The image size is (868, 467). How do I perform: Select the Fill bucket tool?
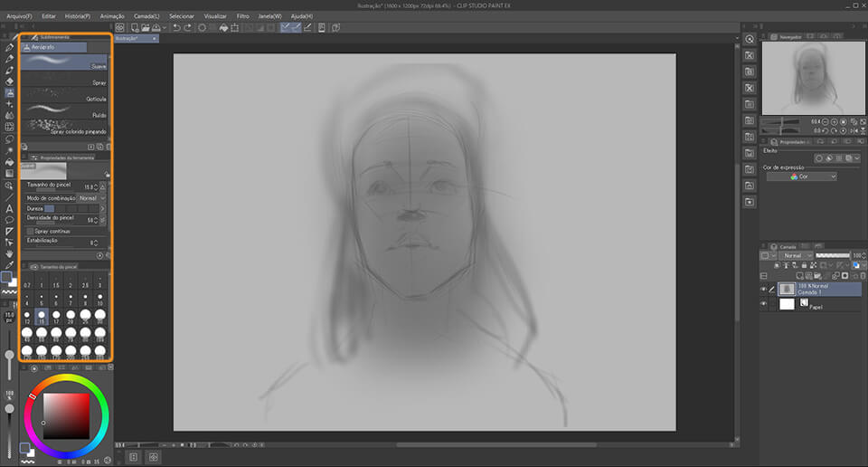[x=9, y=162]
